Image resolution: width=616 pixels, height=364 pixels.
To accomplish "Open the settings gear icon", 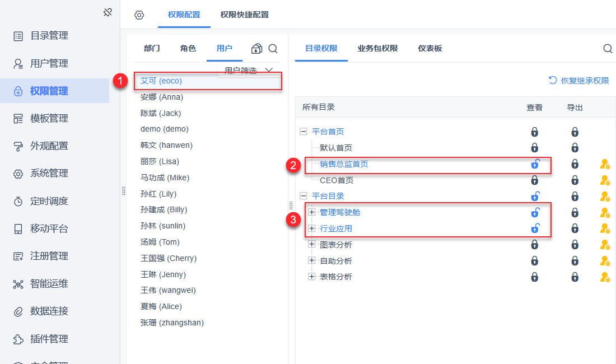I will tap(139, 15).
